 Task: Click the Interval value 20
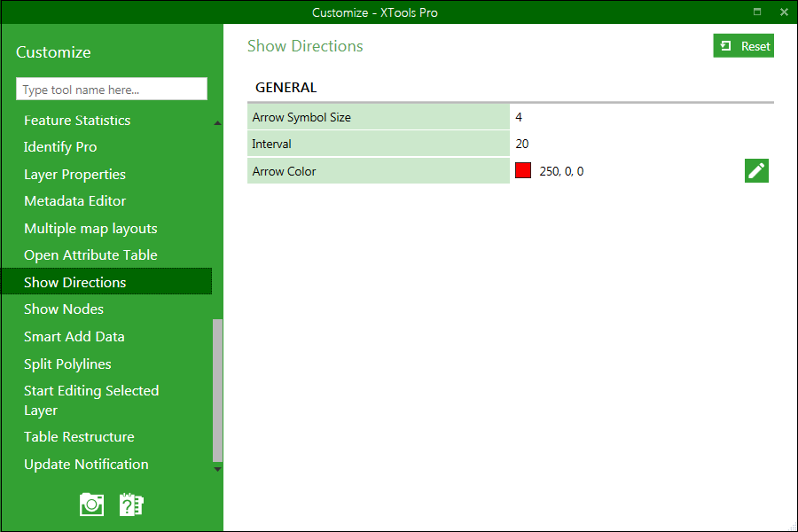tap(522, 144)
